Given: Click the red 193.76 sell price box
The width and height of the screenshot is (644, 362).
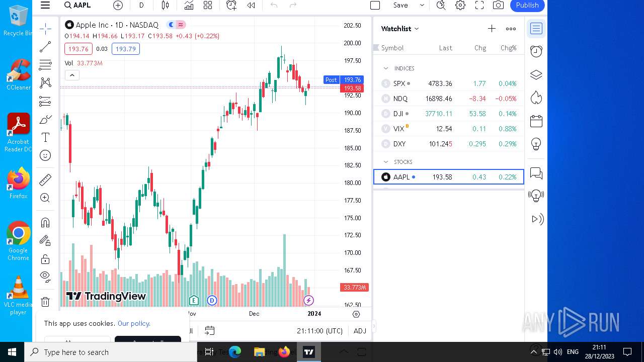Looking at the screenshot, I should pyautogui.click(x=78, y=49).
